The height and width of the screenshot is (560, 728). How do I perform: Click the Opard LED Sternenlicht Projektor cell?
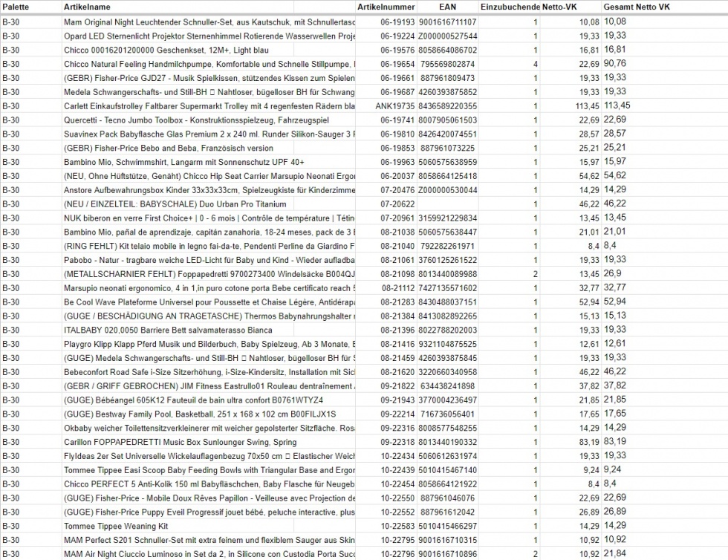[x=209, y=36]
